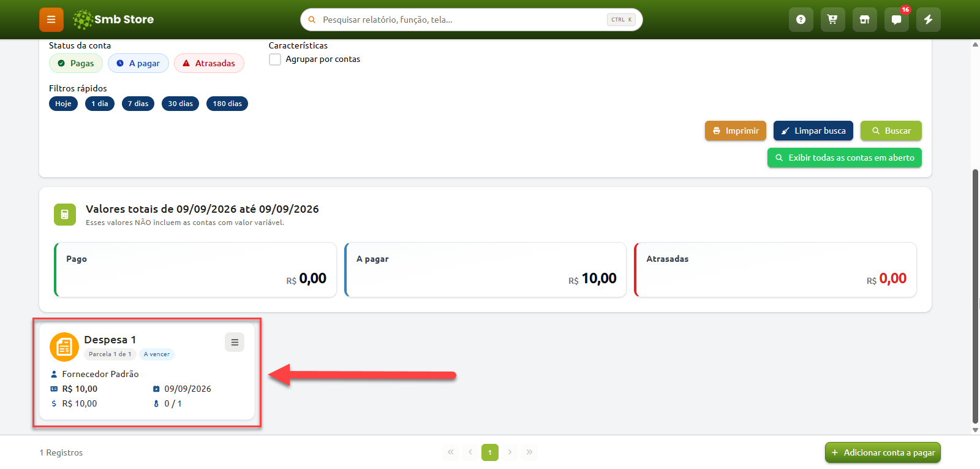Click the Pago total R$ 0,00
Viewport: 980px width, 469px height.
[x=306, y=279]
